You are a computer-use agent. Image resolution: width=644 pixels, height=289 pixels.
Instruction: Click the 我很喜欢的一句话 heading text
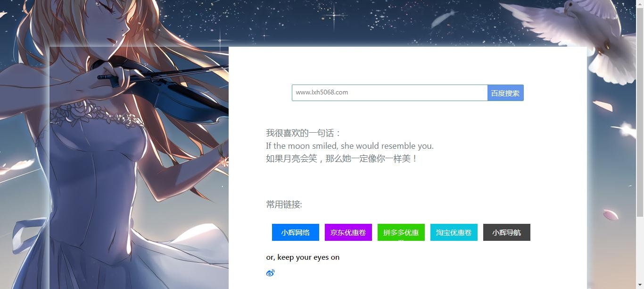[303, 133]
